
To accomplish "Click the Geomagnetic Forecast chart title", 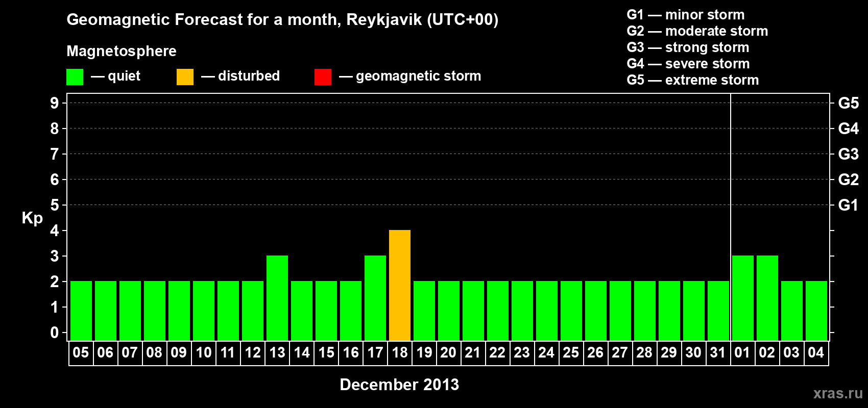I will (282, 20).
